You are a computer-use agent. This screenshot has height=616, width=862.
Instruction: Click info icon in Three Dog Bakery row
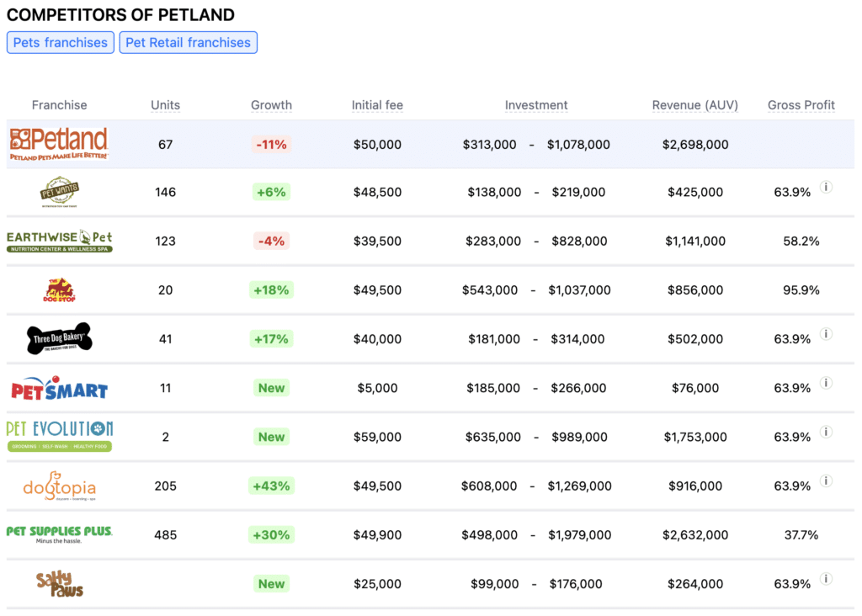[x=826, y=333]
